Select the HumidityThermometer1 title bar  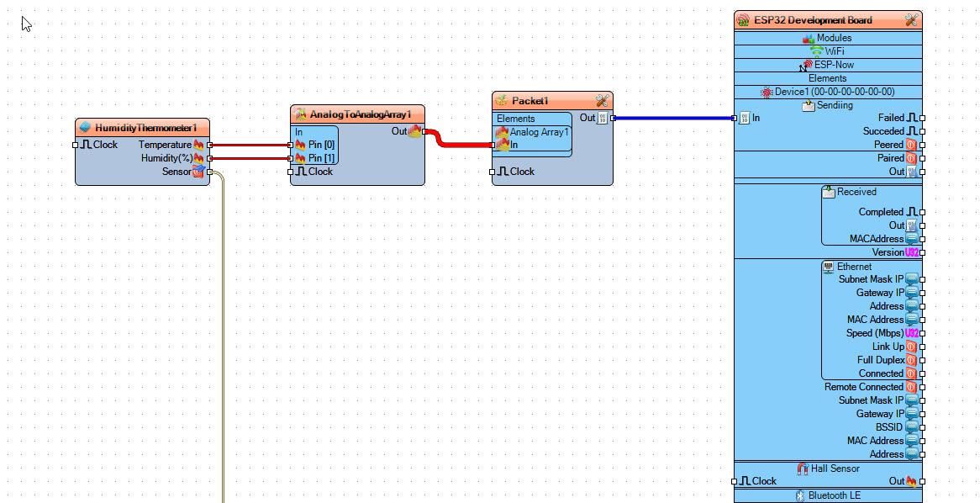point(143,128)
